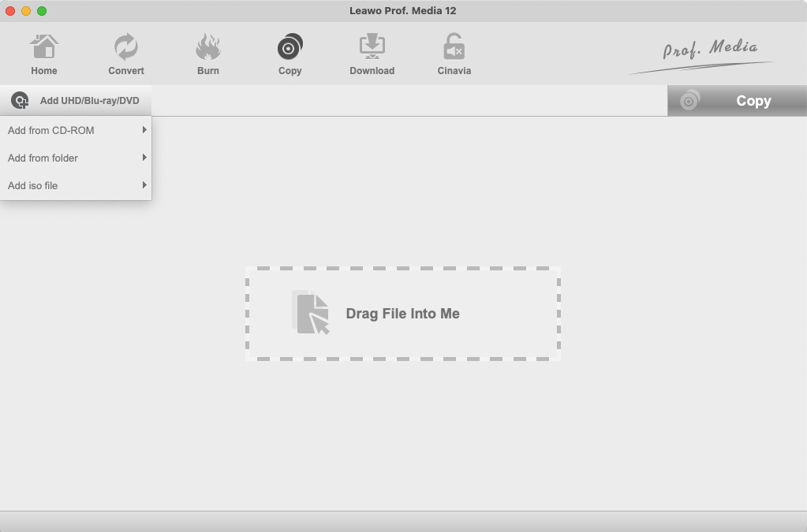The image size is (807, 532).
Task: Expand the Add from CD-ROM submenu arrow
Action: click(x=144, y=130)
